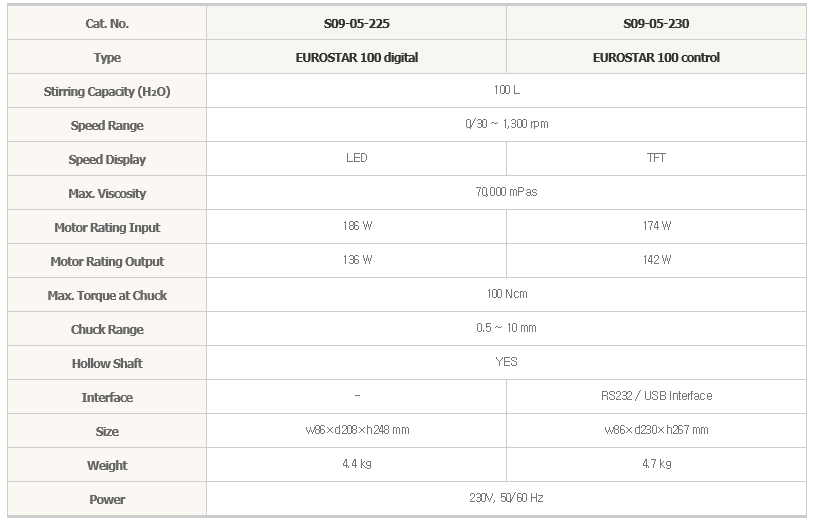Click the Cat. No. row label
This screenshot has width=817, height=525.
(x=107, y=23)
